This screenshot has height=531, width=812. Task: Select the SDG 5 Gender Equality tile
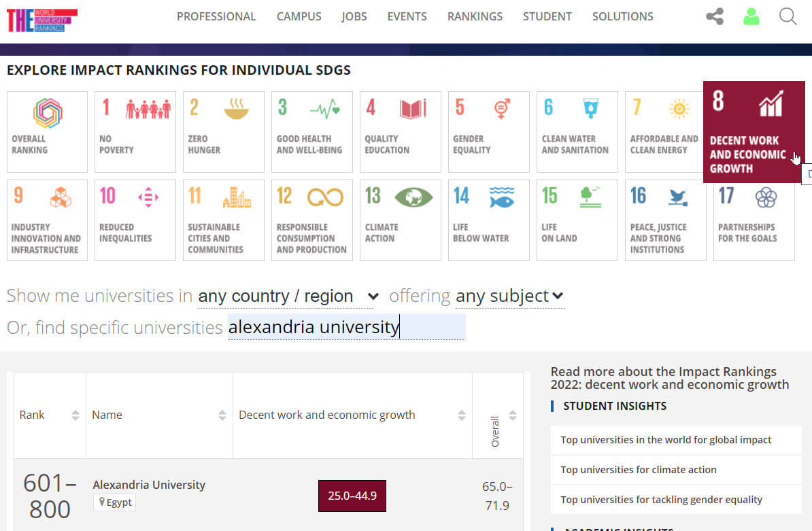pyautogui.click(x=488, y=131)
